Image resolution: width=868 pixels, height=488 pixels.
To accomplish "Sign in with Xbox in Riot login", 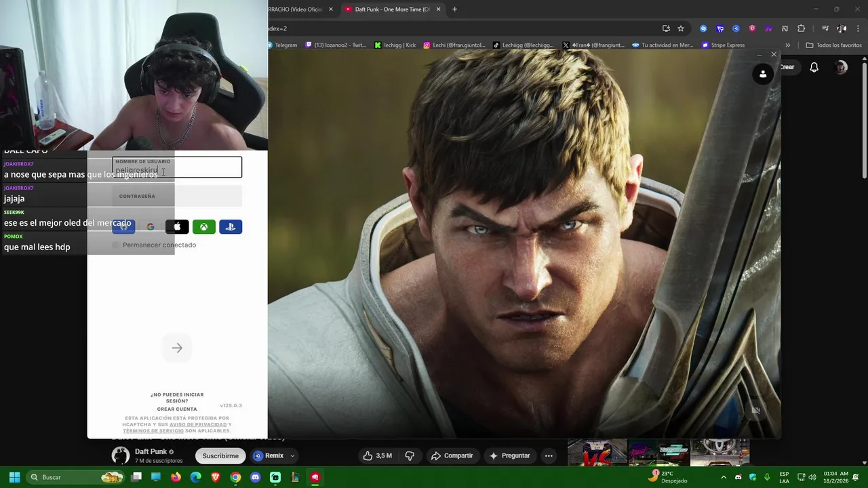I will pyautogui.click(x=203, y=227).
